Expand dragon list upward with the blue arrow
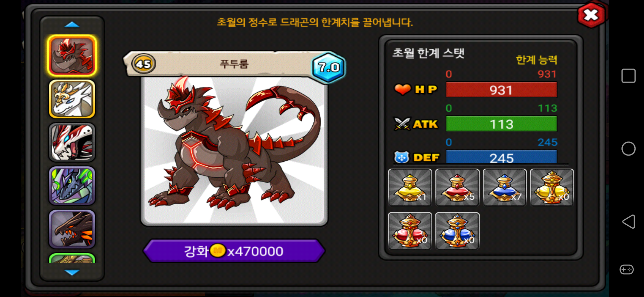Screen dimensions: 644x297 click(72, 25)
